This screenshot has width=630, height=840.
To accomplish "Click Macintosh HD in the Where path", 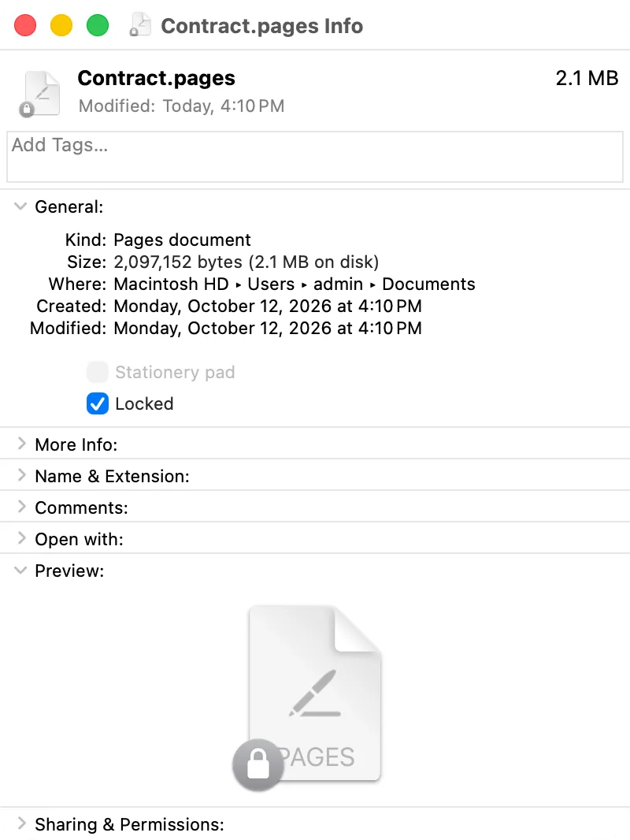I will click(172, 284).
